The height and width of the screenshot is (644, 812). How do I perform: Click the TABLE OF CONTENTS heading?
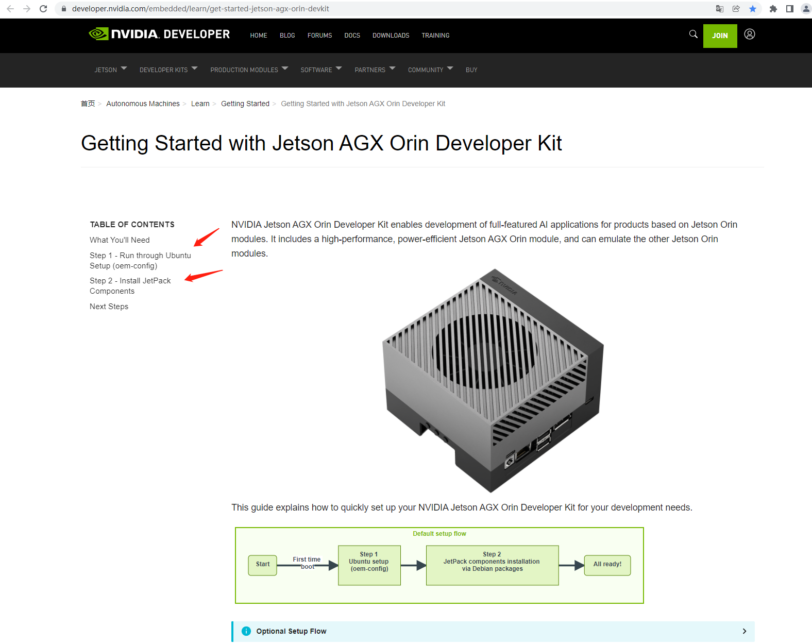[x=132, y=225]
